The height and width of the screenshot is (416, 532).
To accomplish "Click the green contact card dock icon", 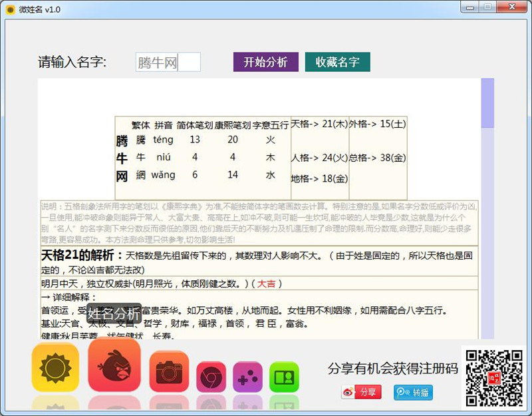I will [284, 377].
